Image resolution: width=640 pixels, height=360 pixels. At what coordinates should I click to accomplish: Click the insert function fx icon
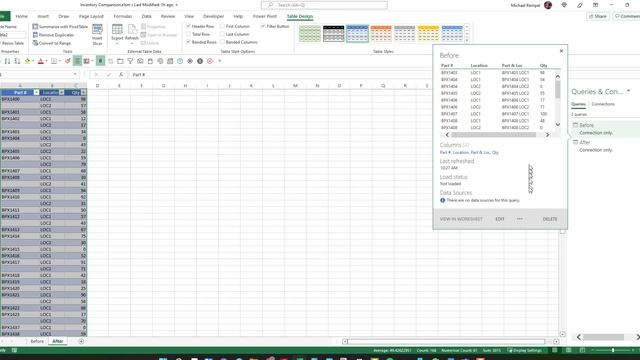(121, 75)
